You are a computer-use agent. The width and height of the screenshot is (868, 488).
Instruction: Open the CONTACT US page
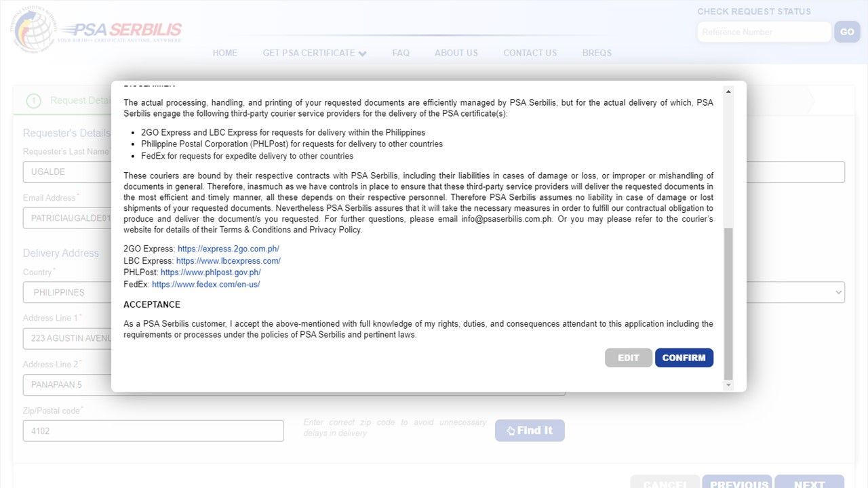[x=530, y=53]
